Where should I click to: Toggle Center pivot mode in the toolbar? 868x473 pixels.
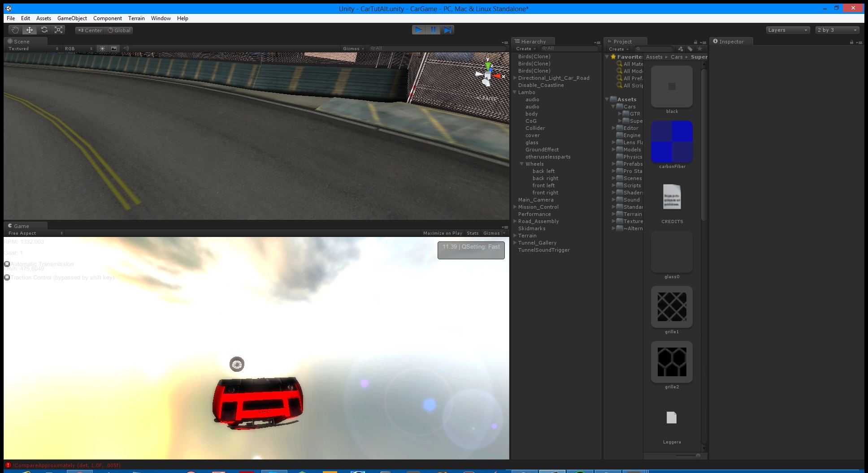tap(89, 30)
